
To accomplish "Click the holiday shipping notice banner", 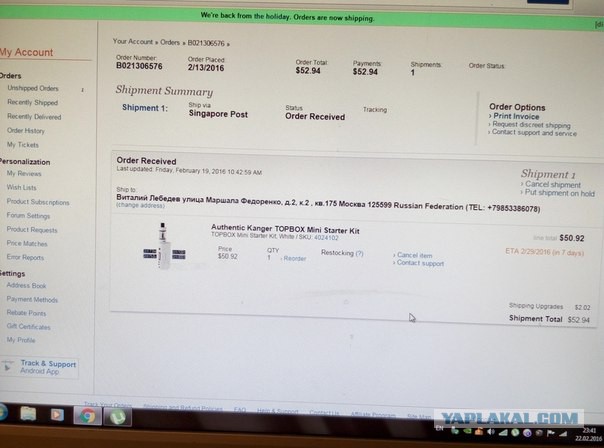I will [287, 17].
